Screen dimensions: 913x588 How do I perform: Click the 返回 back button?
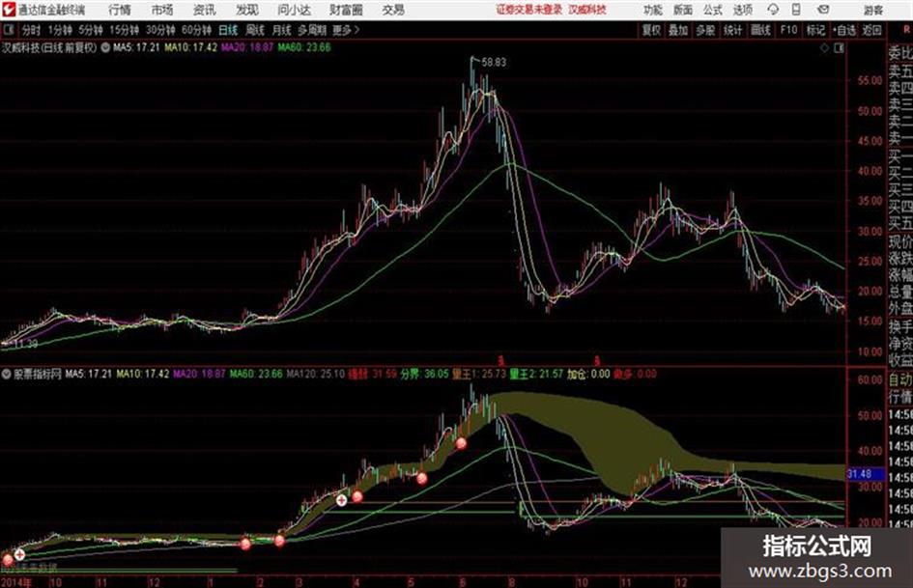click(x=871, y=30)
